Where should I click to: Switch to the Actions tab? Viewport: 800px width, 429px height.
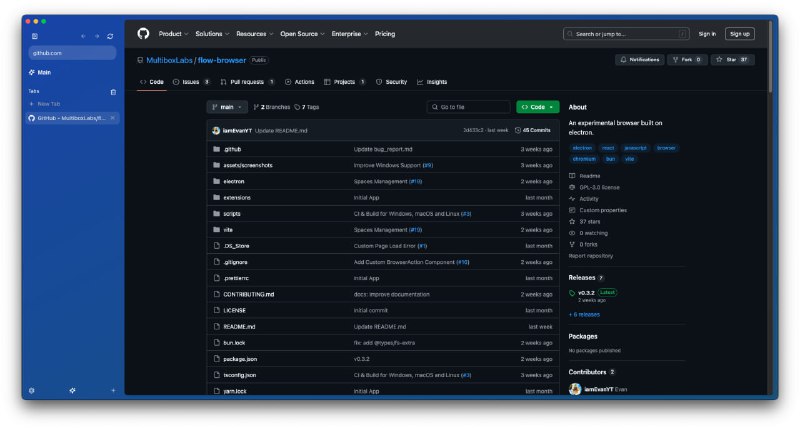299,82
